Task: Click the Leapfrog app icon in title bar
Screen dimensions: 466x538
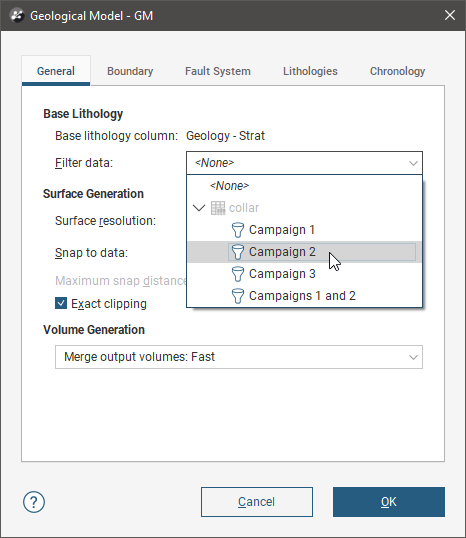Action: click(x=17, y=15)
